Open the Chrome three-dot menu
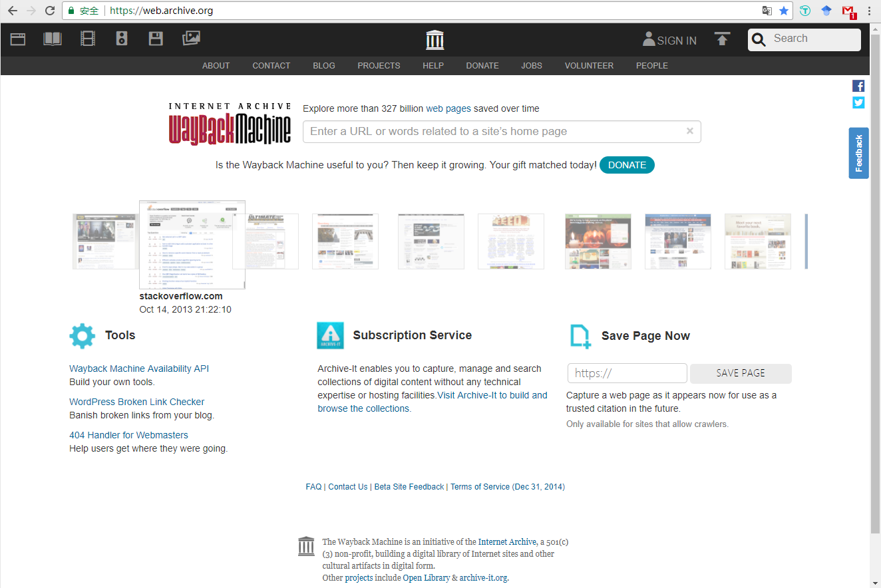 (870, 11)
